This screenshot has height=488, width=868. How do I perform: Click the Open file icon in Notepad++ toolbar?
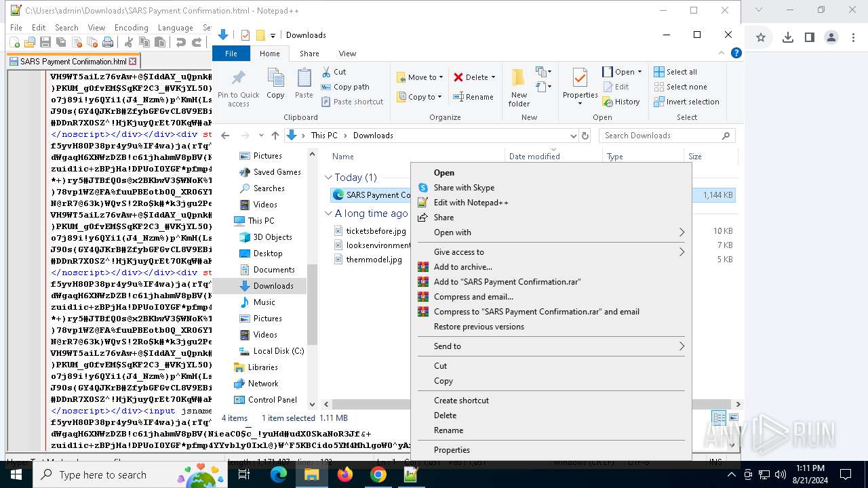29,42
